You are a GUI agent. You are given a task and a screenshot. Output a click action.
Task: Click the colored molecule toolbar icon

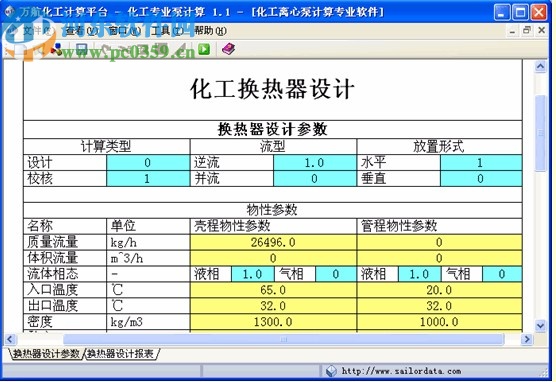point(56,49)
